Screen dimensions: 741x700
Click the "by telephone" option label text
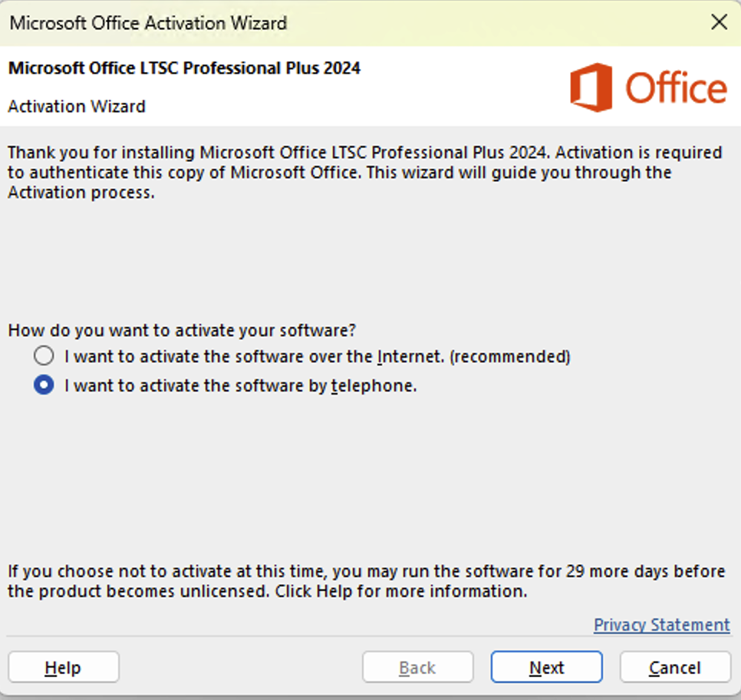click(240, 385)
